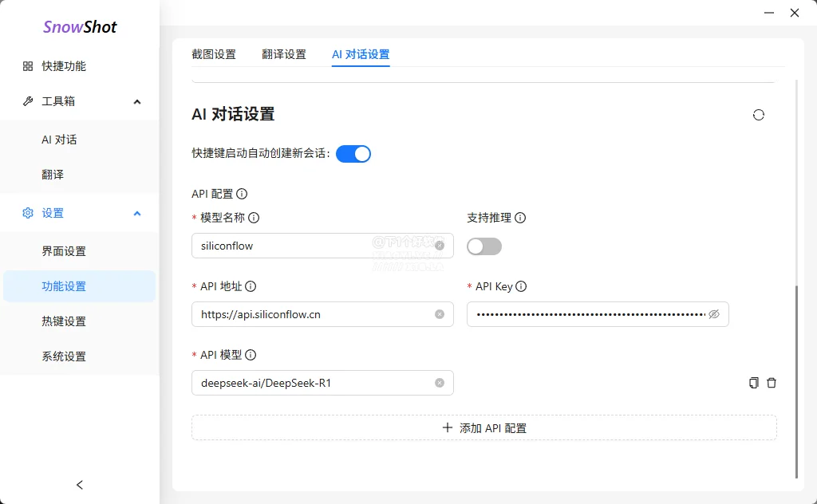Image resolution: width=817 pixels, height=504 pixels.
Task: Click the SnowShot logo
Action: coord(80,27)
